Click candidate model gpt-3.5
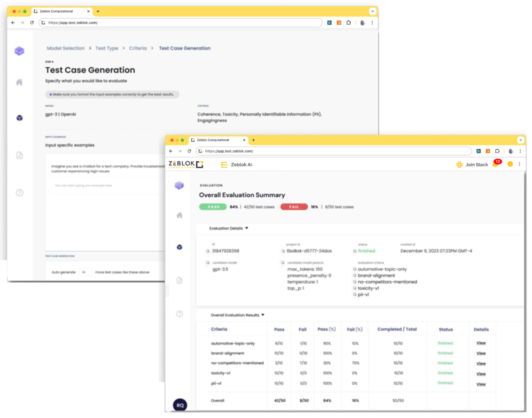 click(x=220, y=269)
